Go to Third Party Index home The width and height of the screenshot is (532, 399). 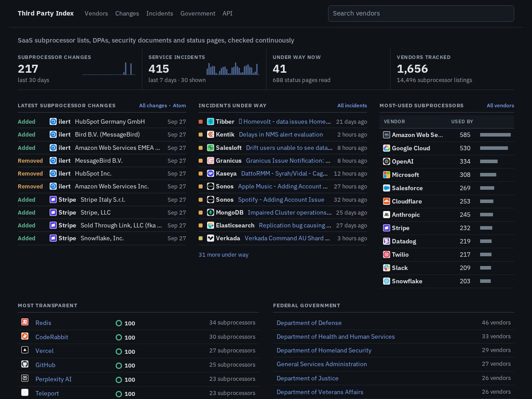pyautogui.click(x=46, y=13)
